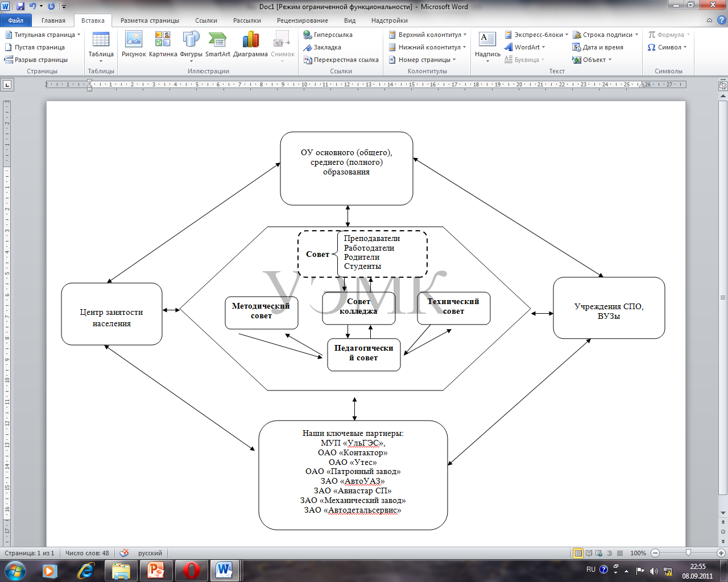Viewport: 728px width, 582px height.
Task: Open the Перекрестная ссылка cross-reference tool
Action: 341,60
